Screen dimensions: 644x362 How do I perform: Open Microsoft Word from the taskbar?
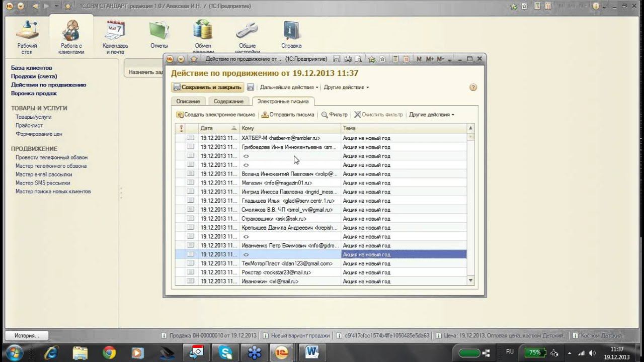[312, 353]
